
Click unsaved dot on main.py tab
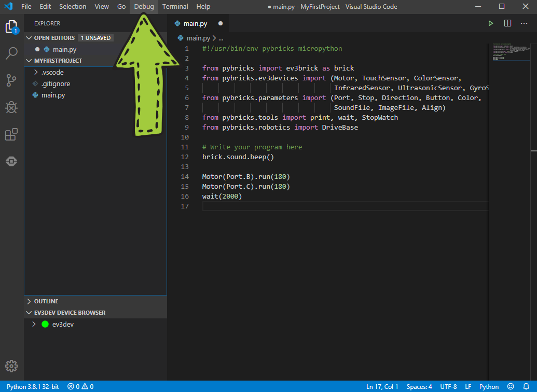click(221, 23)
